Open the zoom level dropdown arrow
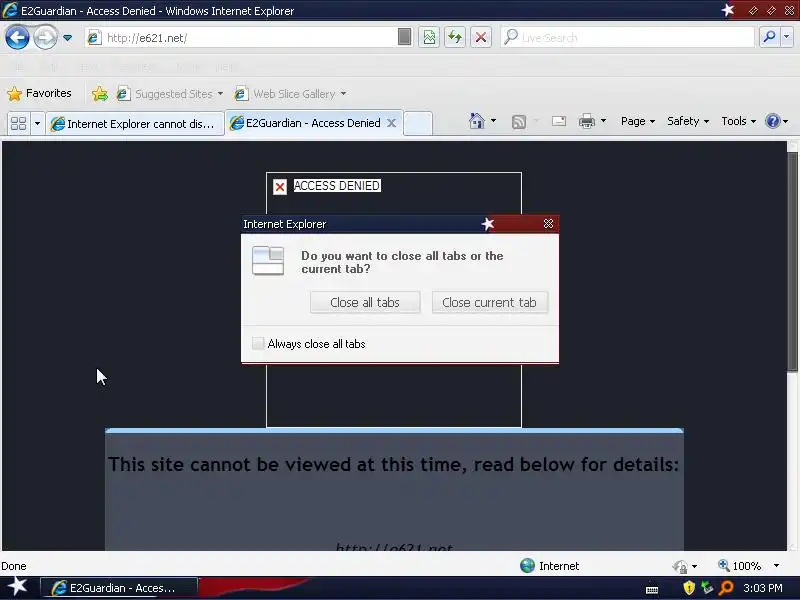This screenshot has width=800, height=600. (777, 565)
